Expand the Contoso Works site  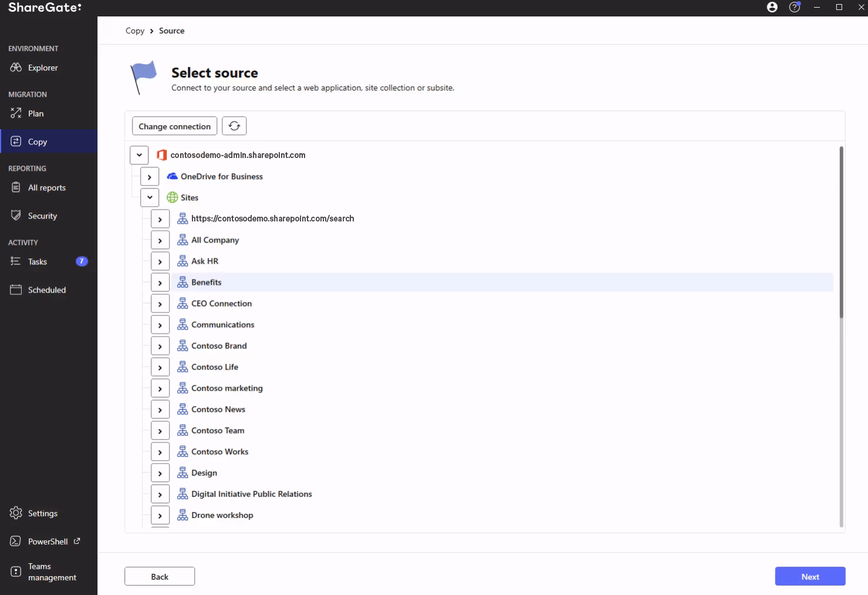[x=160, y=452]
